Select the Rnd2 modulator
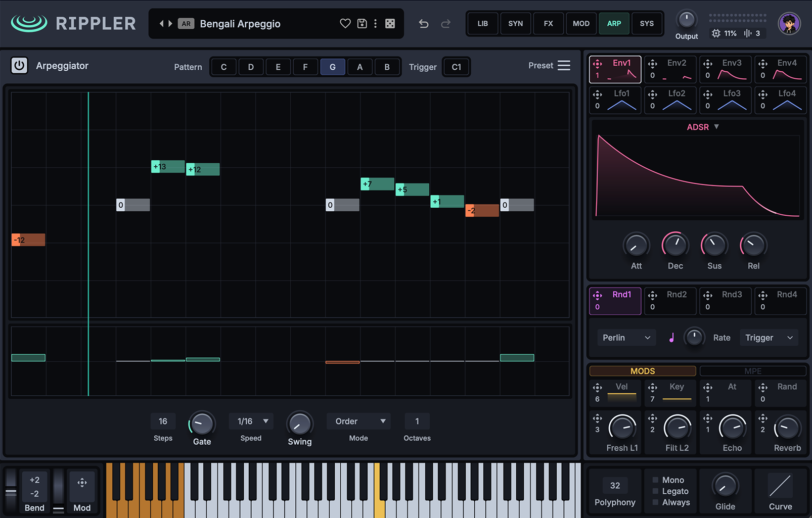The height and width of the screenshot is (518, 812). pos(670,301)
